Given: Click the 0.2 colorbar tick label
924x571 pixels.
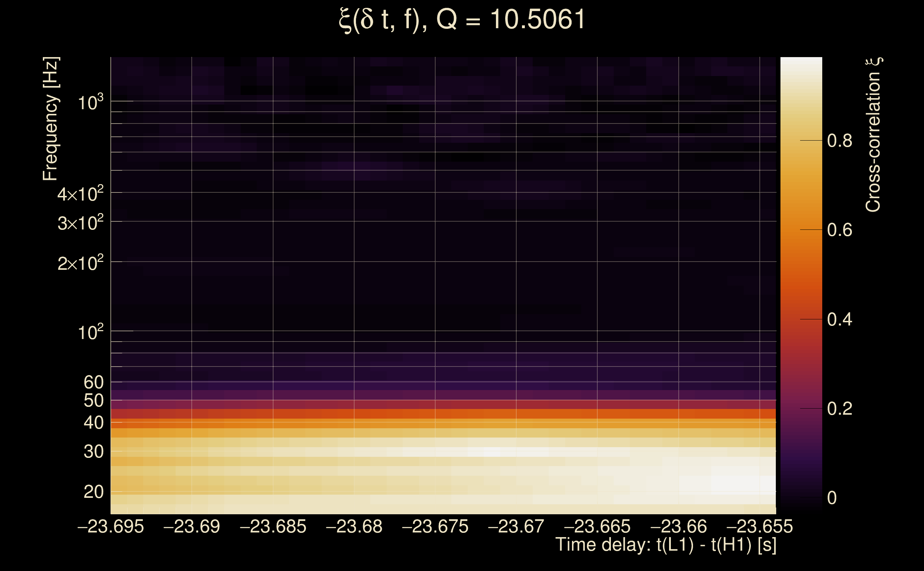Looking at the screenshot, I should click(x=839, y=409).
